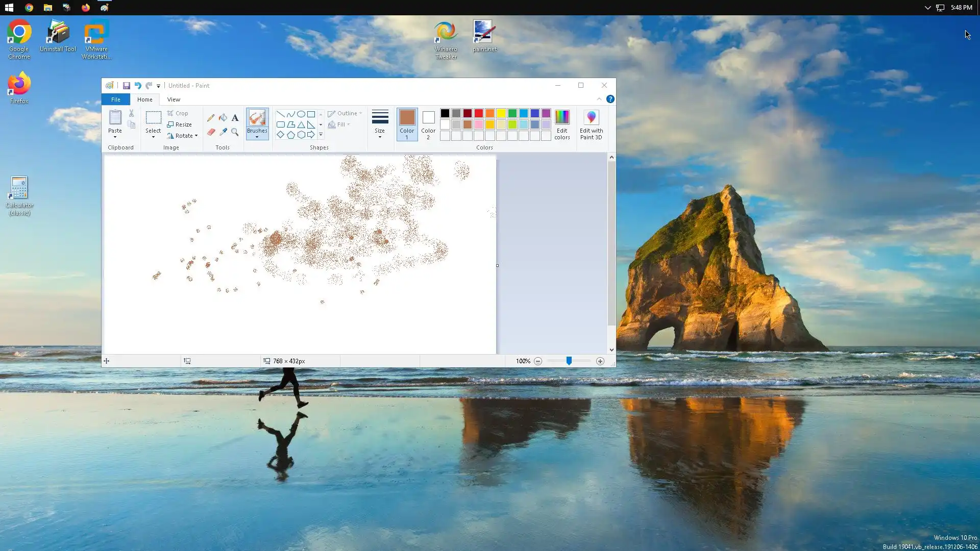The height and width of the screenshot is (551, 980).
Task: Click the zoom in plus button
Action: coord(600,361)
